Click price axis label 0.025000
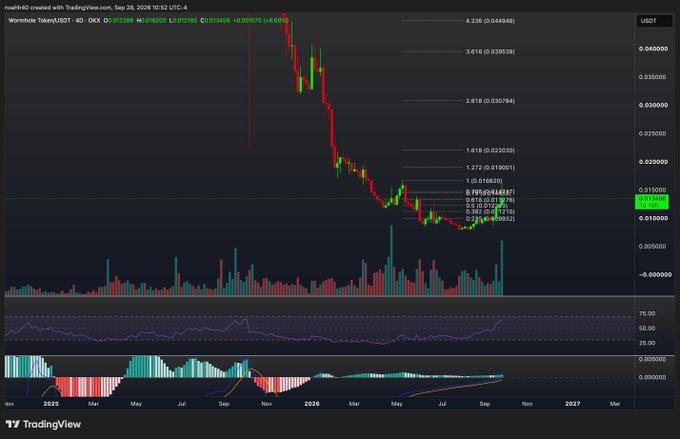Screen dimensions: 680x439 tap(653, 133)
